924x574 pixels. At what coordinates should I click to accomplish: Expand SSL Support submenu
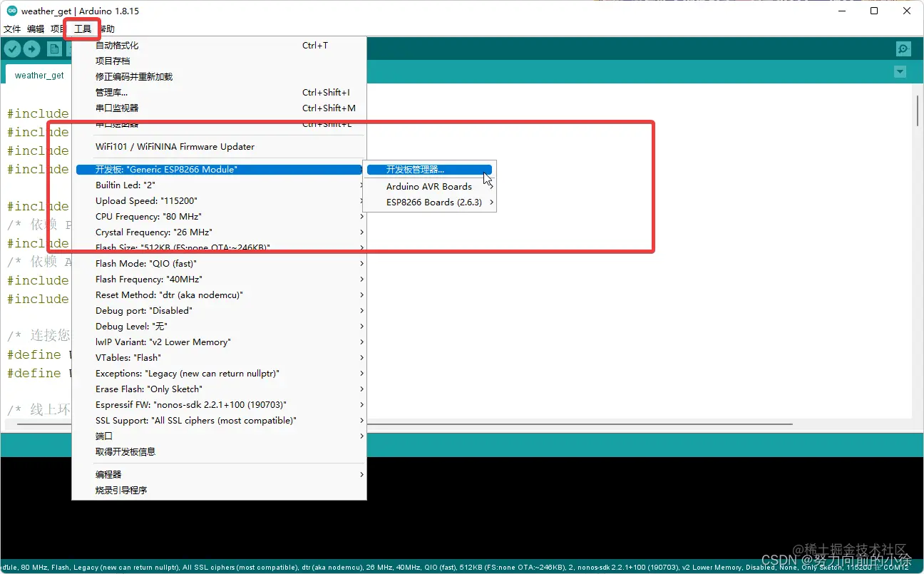coord(219,420)
